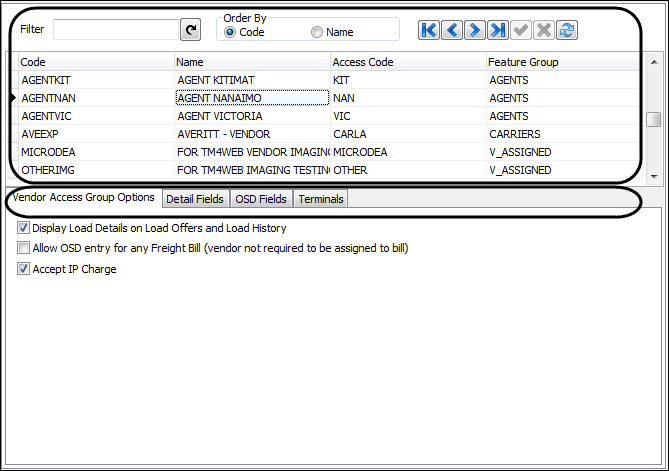Click the CARRIERS feature group cell
Viewport: 669px width, 471px height.
(563, 134)
